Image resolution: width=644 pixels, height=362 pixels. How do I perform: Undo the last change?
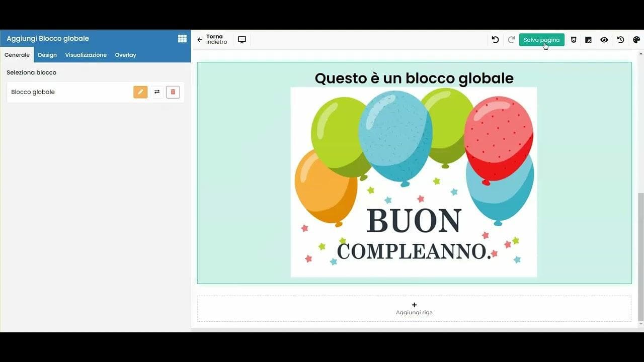[x=495, y=39]
